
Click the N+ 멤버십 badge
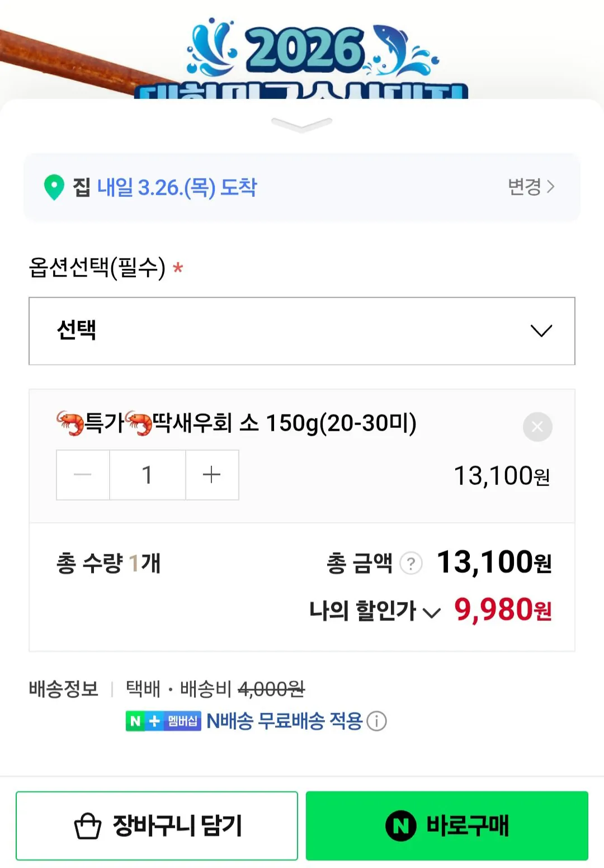[164, 721]
